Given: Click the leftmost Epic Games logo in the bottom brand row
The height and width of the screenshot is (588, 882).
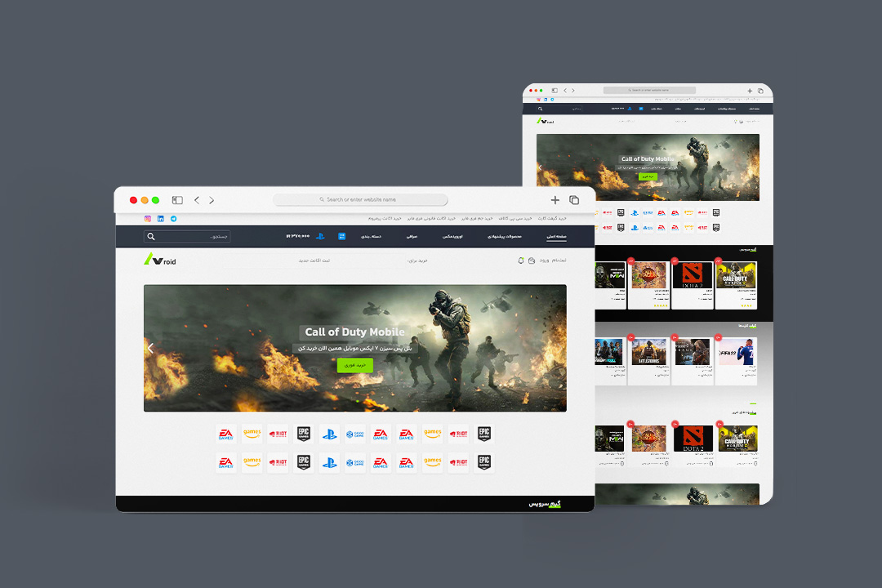Looking at the screenshot, I should point(304,462).
